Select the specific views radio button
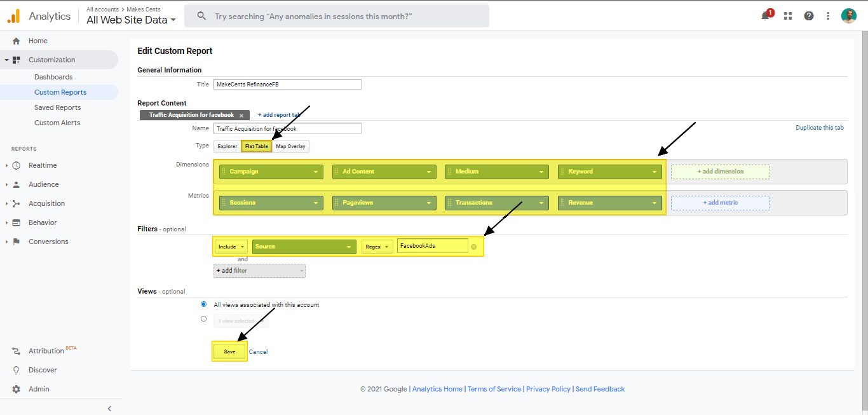The height and width of the screenshot is (415, 868). [203, 319]
